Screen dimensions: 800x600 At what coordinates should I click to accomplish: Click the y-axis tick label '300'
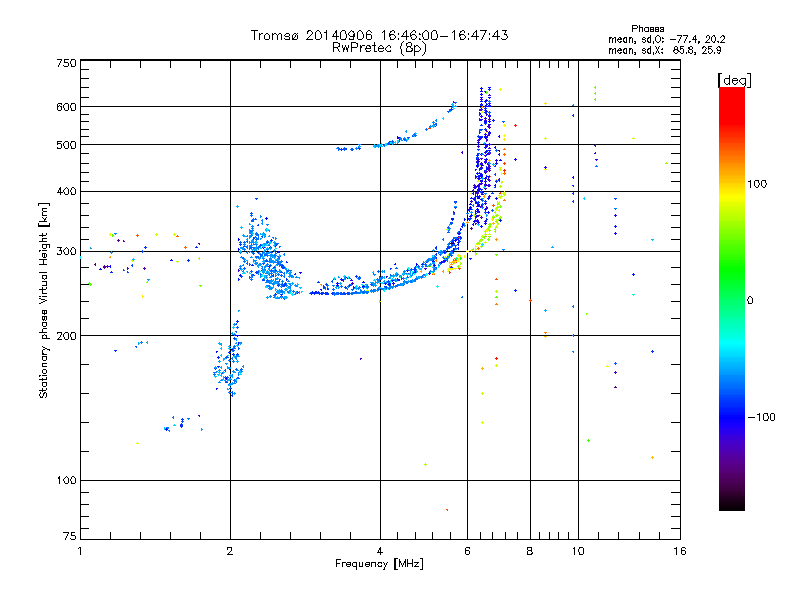click(x=66, y=251)
